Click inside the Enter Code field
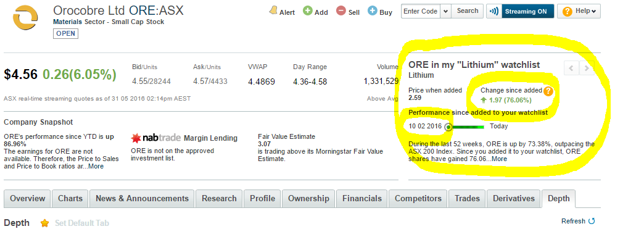The image size is (644, 229). pos(421,11)
